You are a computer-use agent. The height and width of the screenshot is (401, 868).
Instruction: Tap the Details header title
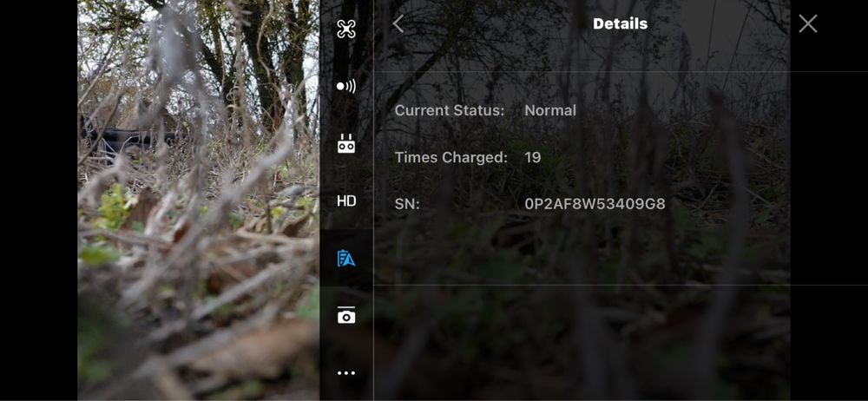(x=620, y=23)
